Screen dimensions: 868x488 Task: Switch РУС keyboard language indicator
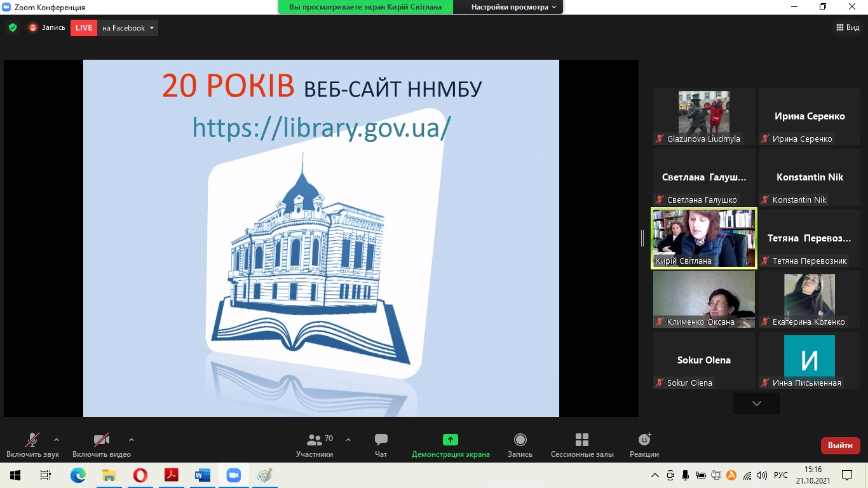(x=781, y=475)
